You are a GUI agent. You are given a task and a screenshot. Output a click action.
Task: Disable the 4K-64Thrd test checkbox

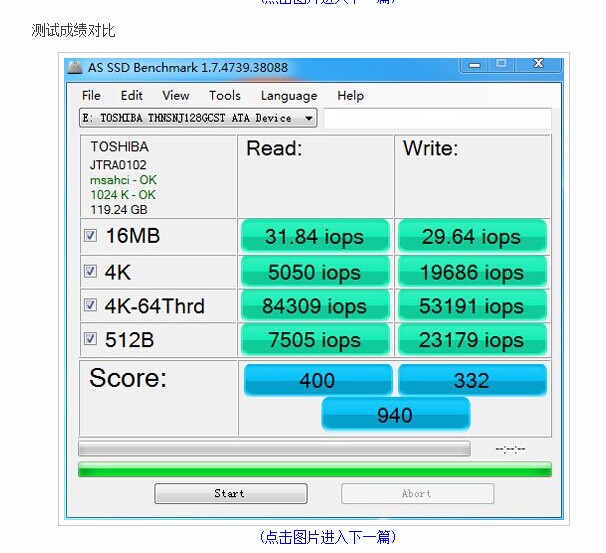[91, 305]
